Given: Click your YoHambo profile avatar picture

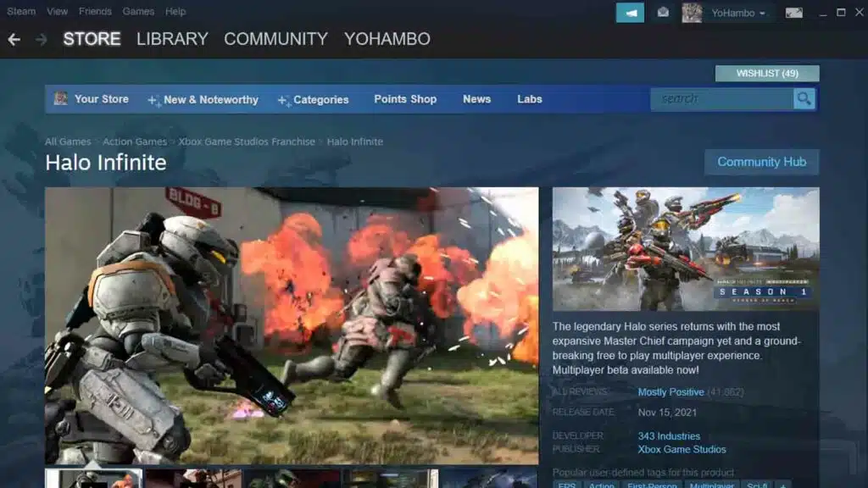Looking at the screenshot, I should 692,11.
